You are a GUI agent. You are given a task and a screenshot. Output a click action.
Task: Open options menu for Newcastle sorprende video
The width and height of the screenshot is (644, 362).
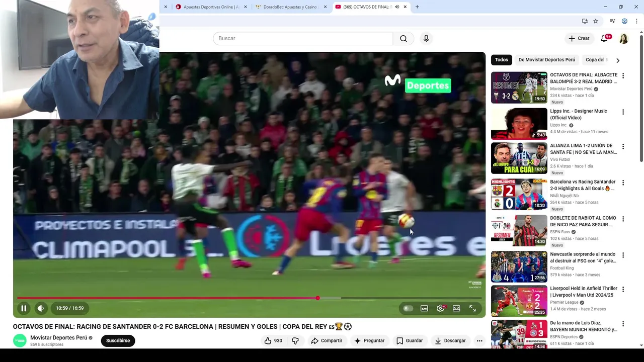[x=623, y=255]
